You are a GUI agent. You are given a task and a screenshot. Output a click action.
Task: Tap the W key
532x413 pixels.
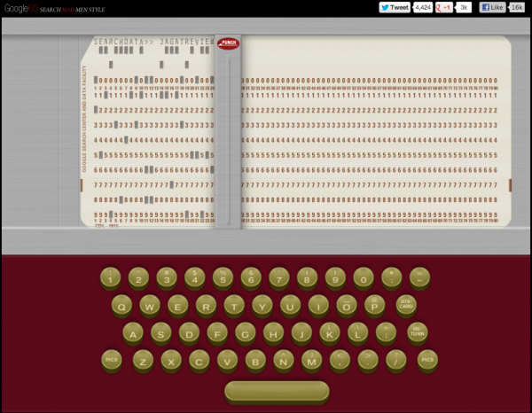coord(150,306)
